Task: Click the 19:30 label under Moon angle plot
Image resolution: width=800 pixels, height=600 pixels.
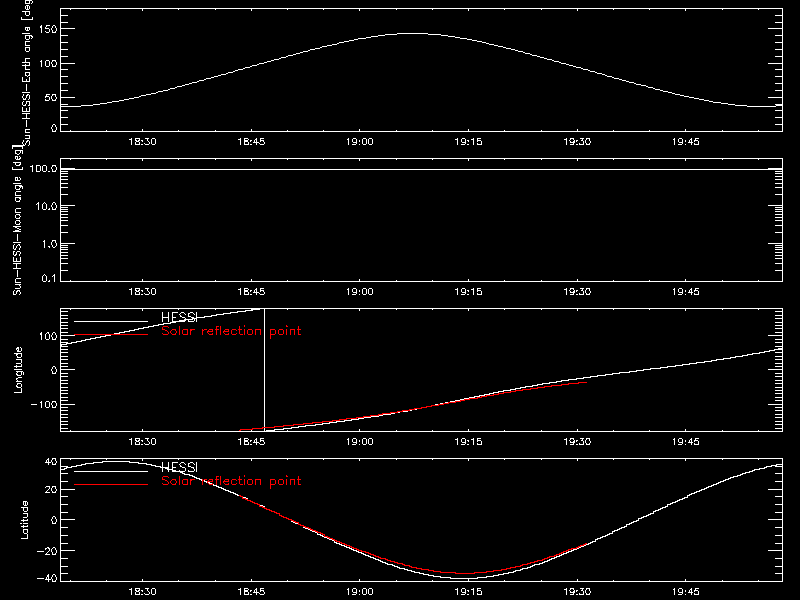Action: coord(577,292)
